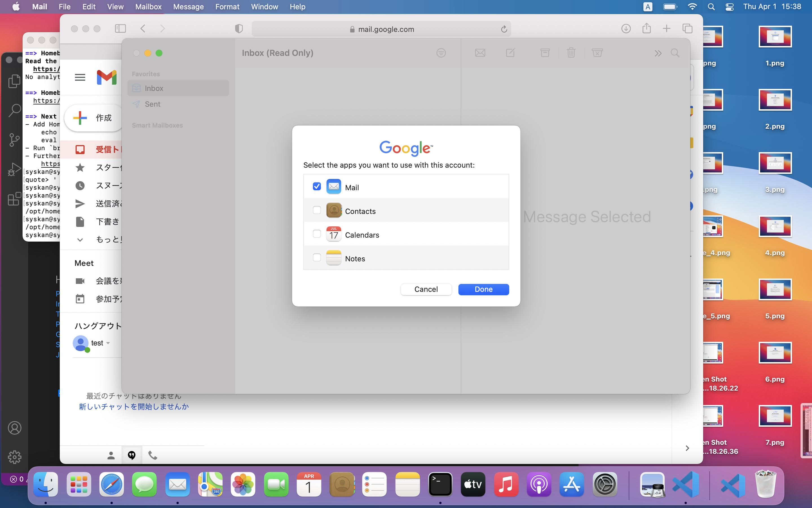Open a new Safari tab

(667, 29)
